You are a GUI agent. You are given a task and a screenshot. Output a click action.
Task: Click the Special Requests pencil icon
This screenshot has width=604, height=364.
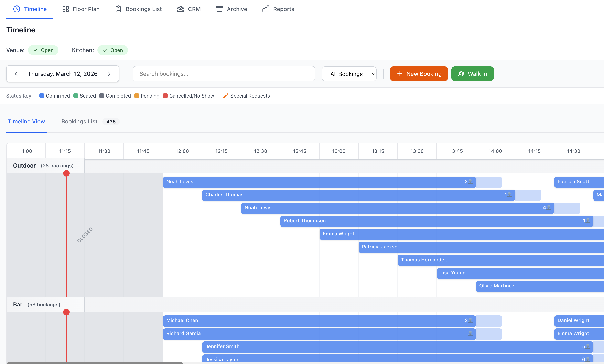point(225,96)
